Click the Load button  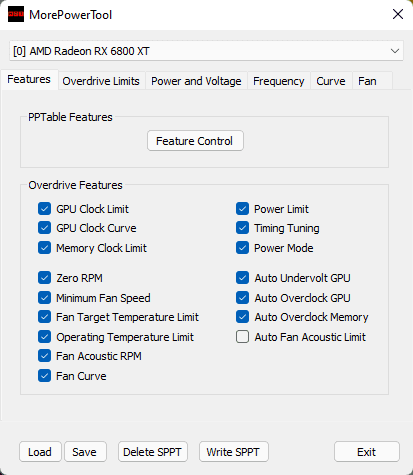click(x=40, y=452)
